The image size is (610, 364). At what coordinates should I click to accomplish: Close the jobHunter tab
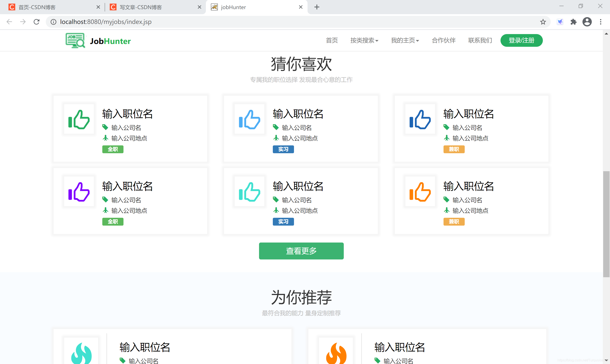coord(301,7)
